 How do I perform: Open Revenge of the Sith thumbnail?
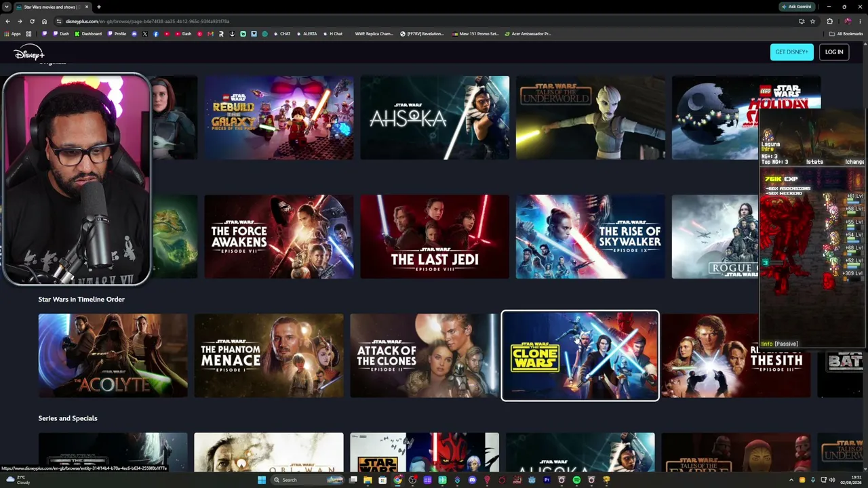coord(736,355)
